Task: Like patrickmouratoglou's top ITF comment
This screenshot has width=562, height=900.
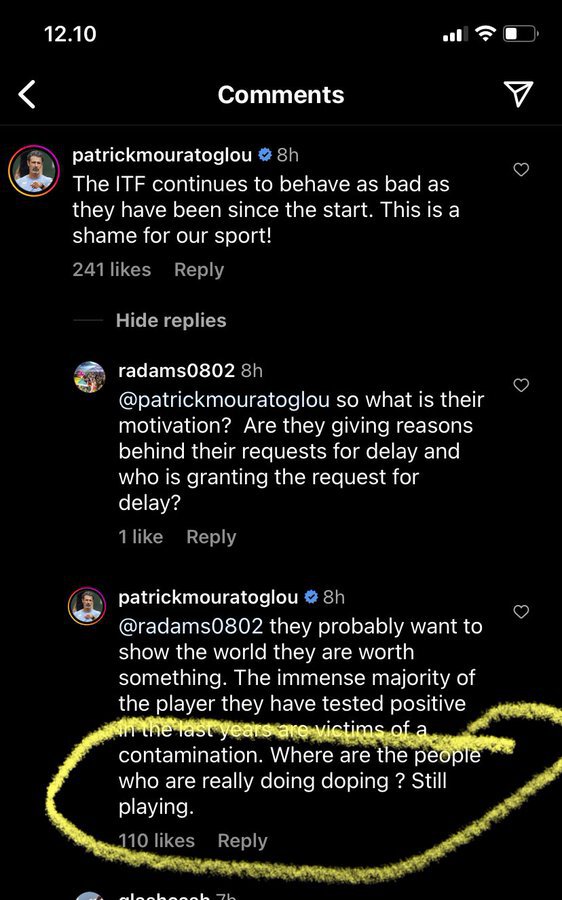Action: (x=521, y=169)
